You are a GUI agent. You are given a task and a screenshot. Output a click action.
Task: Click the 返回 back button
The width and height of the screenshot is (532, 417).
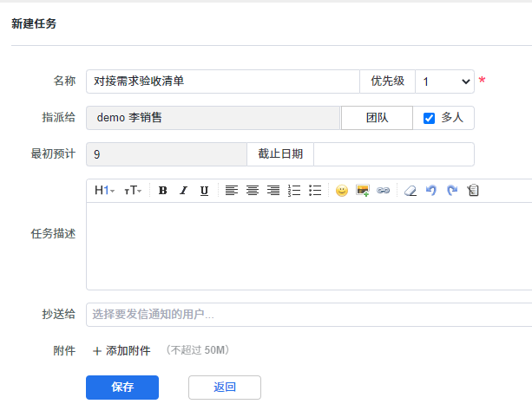coord(224,388)
